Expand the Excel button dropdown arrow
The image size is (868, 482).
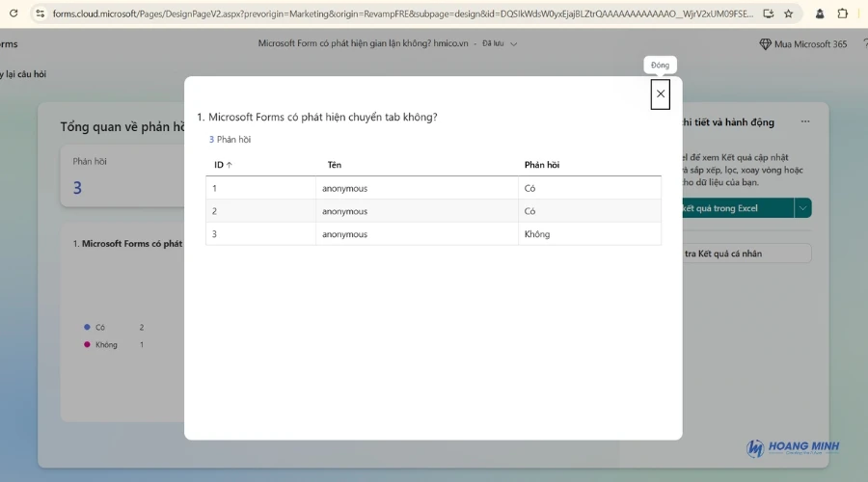[802, 208]
